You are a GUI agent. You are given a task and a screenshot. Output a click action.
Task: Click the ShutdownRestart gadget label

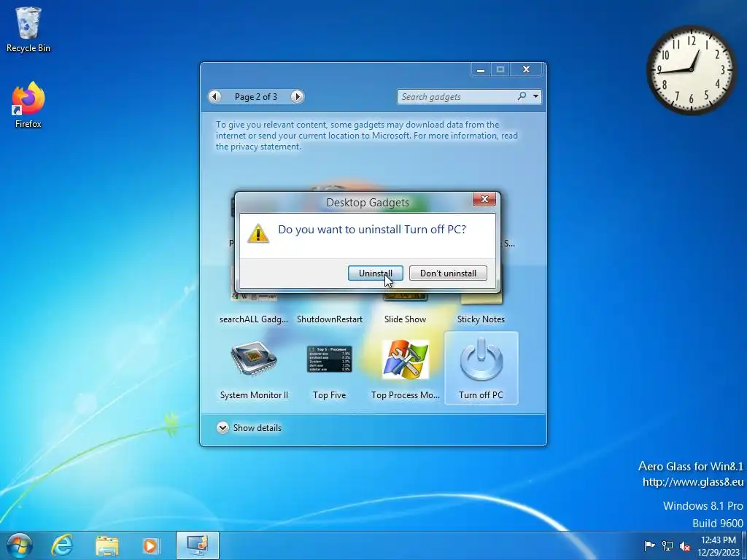tap(330, 319)
